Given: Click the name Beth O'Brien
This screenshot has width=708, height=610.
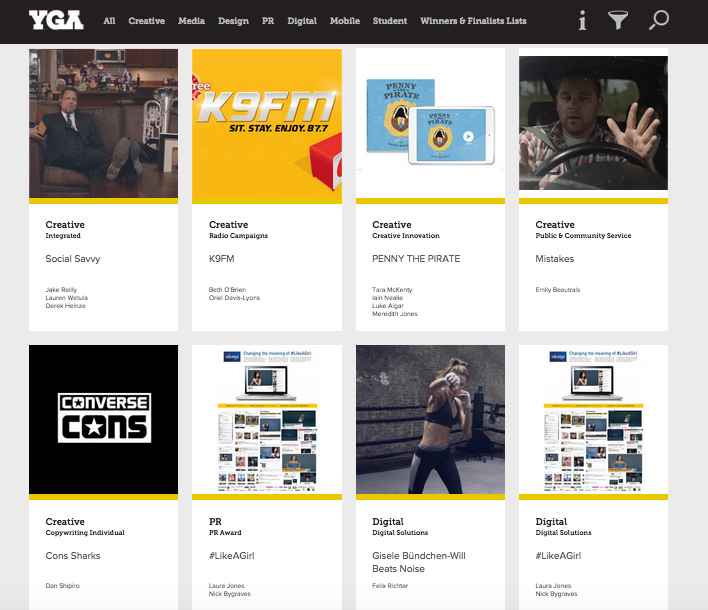Looking at the screenshot, I should coord(227,290).
